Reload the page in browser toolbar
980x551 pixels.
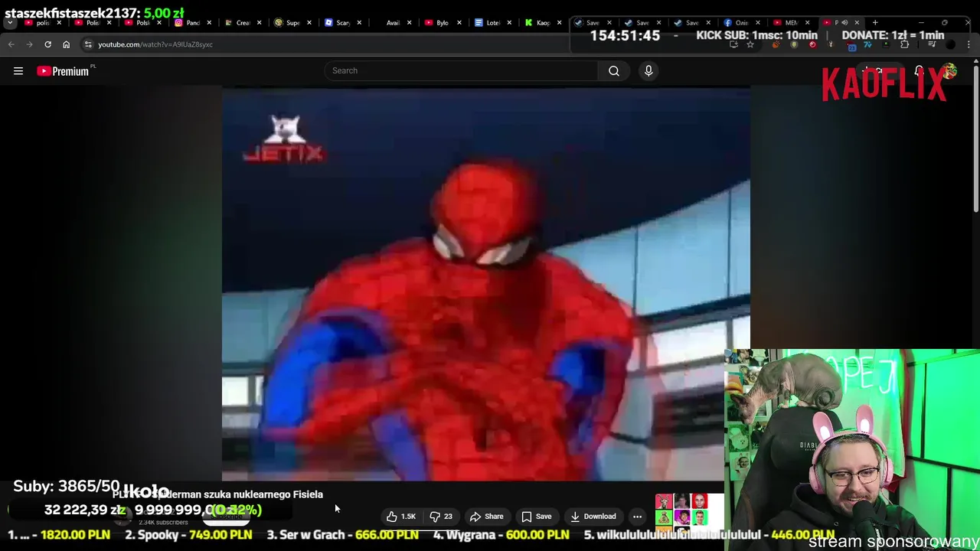(x=47, y=44)
